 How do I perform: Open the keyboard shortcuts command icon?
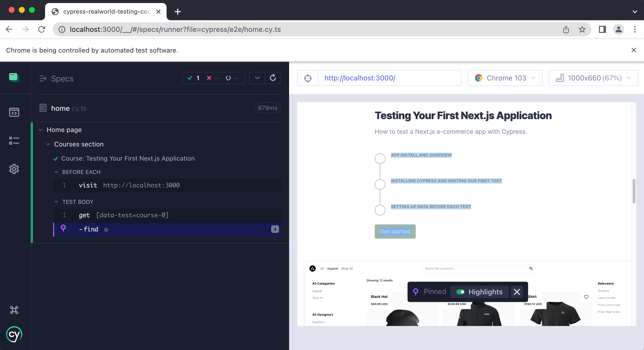14,310
